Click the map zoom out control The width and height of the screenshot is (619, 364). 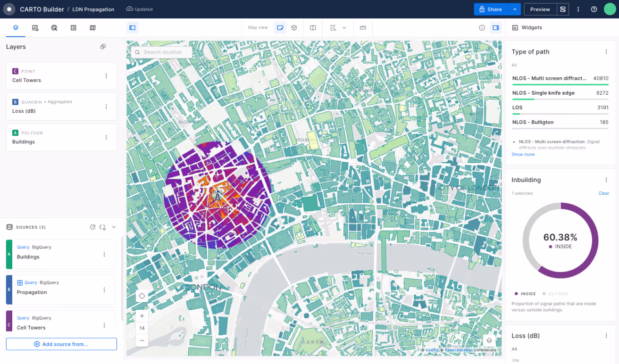(142, 340)
